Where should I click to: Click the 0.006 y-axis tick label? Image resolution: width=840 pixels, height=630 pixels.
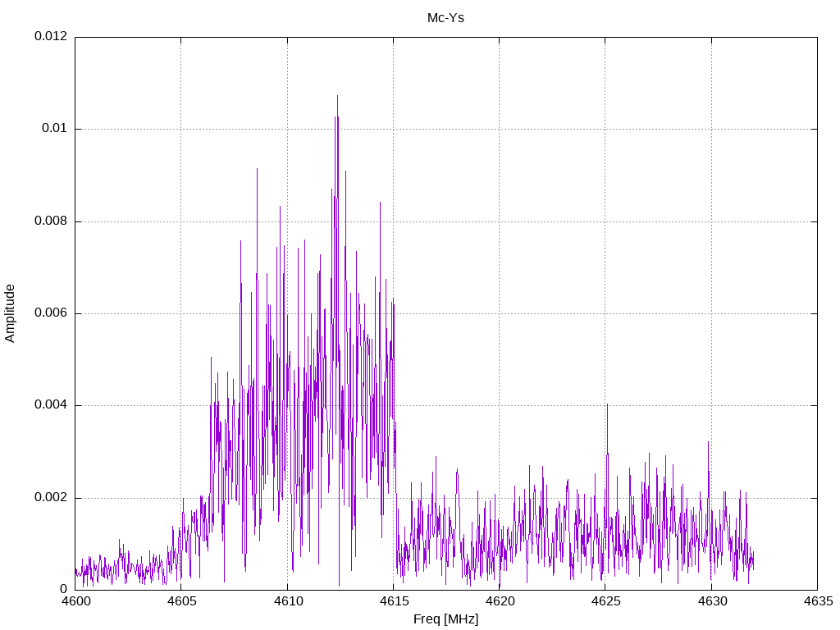tap(52, 313)
